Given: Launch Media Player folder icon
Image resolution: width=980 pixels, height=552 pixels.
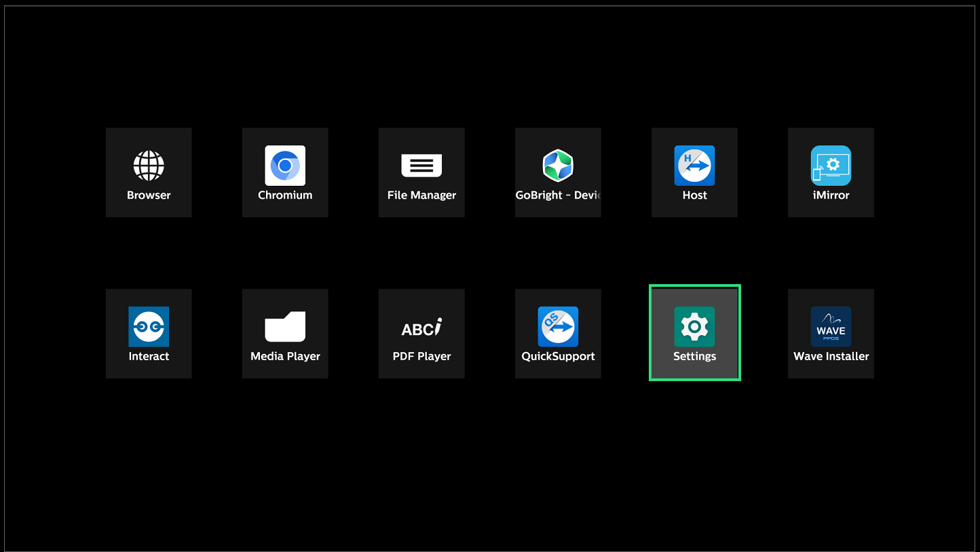Looking at the screenshot, I should [285, 327].
